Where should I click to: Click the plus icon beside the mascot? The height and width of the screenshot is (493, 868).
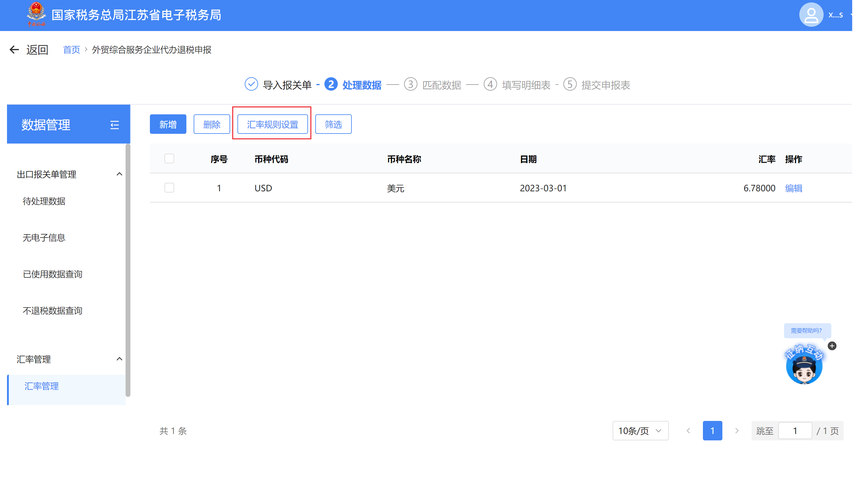[832, 346]
